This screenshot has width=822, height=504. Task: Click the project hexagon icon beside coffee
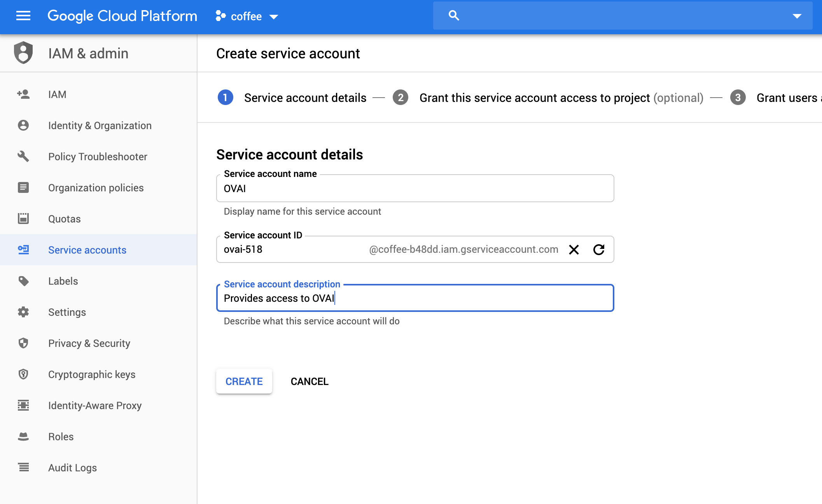click(220, 16)
